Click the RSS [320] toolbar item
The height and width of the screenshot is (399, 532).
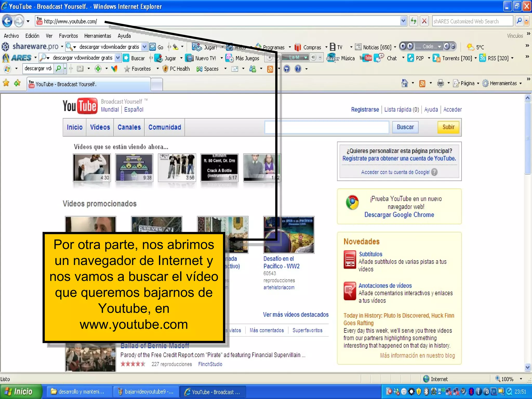(494, 58)
